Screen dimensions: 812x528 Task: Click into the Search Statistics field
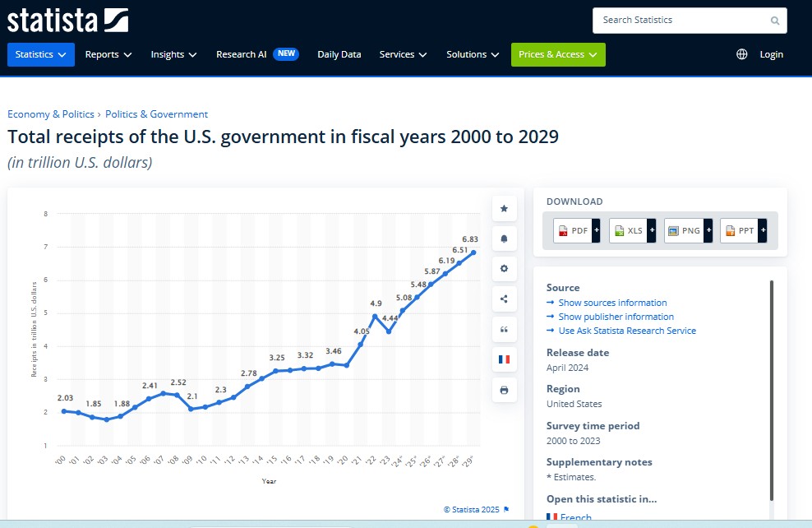click(x=684, y=21)
